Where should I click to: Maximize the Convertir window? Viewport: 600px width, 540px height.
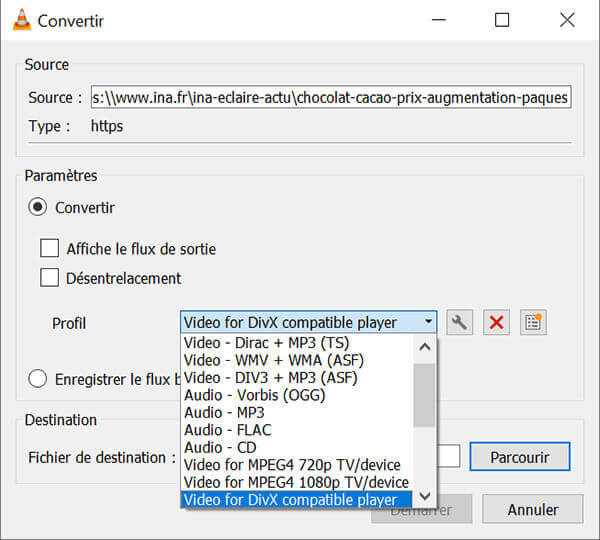(x=502, y=20)
